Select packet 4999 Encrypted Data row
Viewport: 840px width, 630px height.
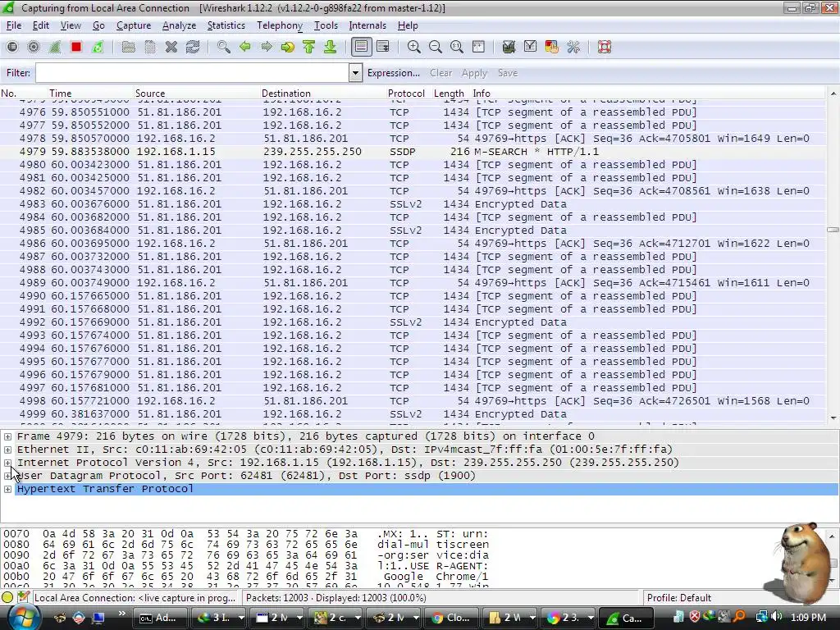point(413,414)
